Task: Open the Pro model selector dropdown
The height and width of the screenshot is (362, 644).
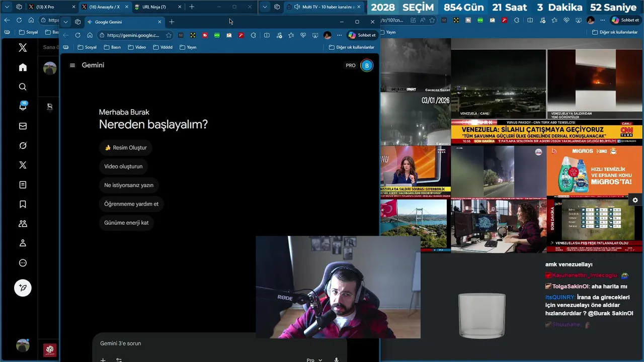Action: (314, 360)
